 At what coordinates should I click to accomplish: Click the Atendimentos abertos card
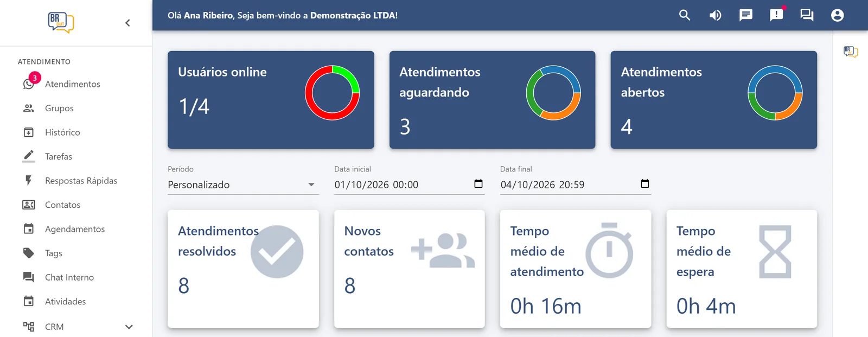[714, 100]
